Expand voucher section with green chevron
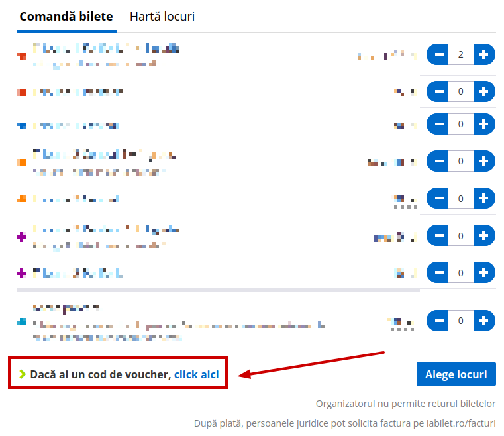This screenshot has width=504, height=436. click(22, 374)
